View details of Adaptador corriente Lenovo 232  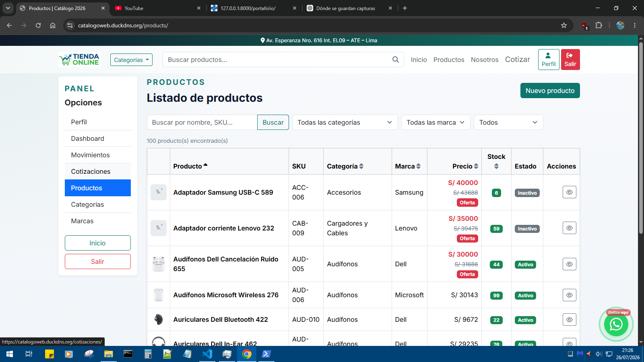(x=569, y=228)
